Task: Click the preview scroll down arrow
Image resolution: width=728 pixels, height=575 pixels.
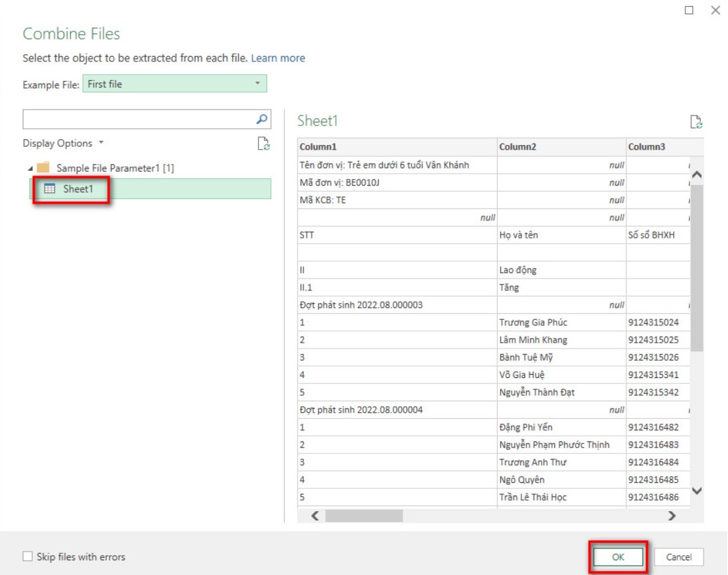Action: point(697,491)
